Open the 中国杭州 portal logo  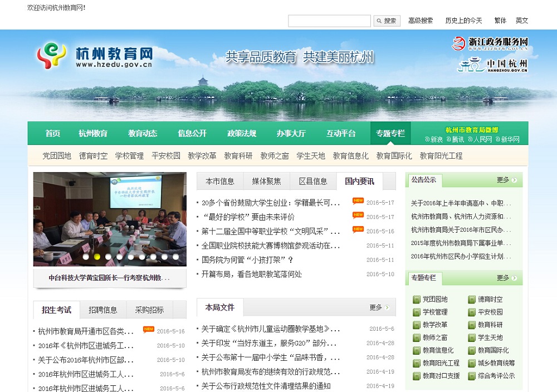pyautogui.click(x=492, y=66)
